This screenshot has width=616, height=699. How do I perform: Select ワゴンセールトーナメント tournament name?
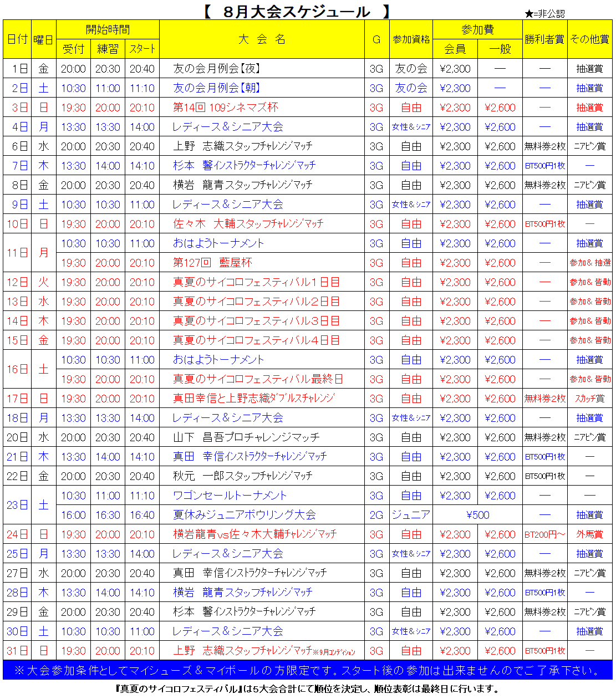click(230, 496)
